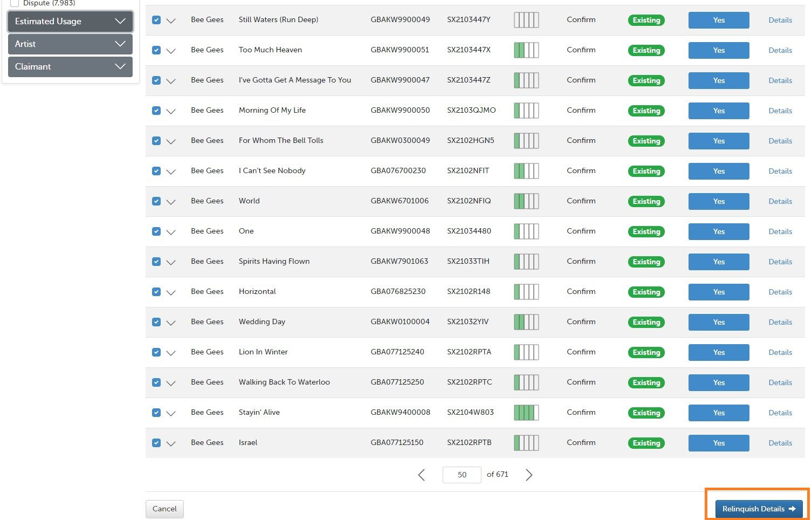Screen dimensions: 812x520
Task: Open Details for Israel
Action: pos(780,443)
